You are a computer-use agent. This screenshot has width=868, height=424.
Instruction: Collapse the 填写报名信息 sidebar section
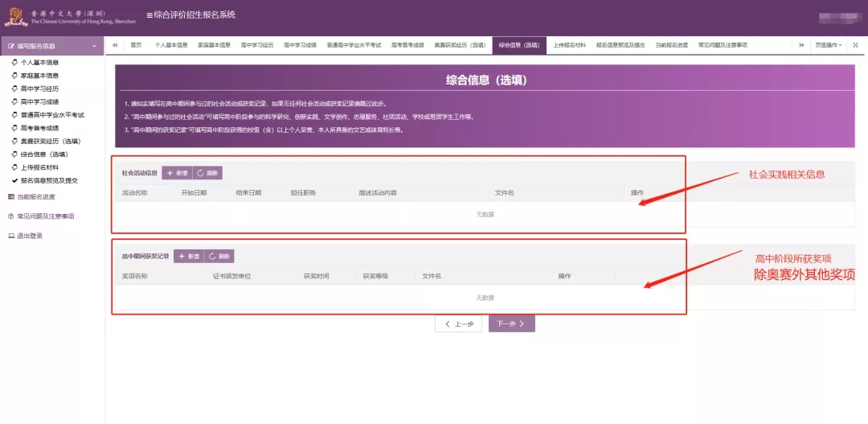[93, 47]
